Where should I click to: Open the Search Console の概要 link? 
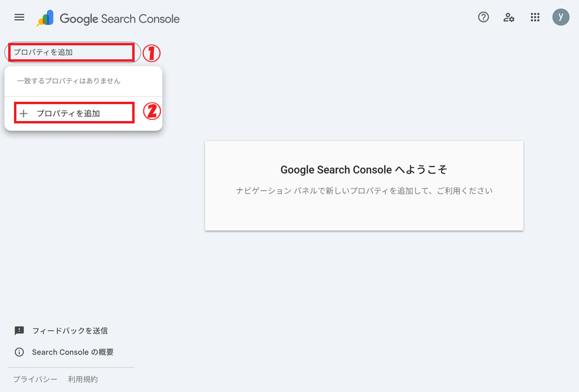pyautogui.click(x=72, y=352)
